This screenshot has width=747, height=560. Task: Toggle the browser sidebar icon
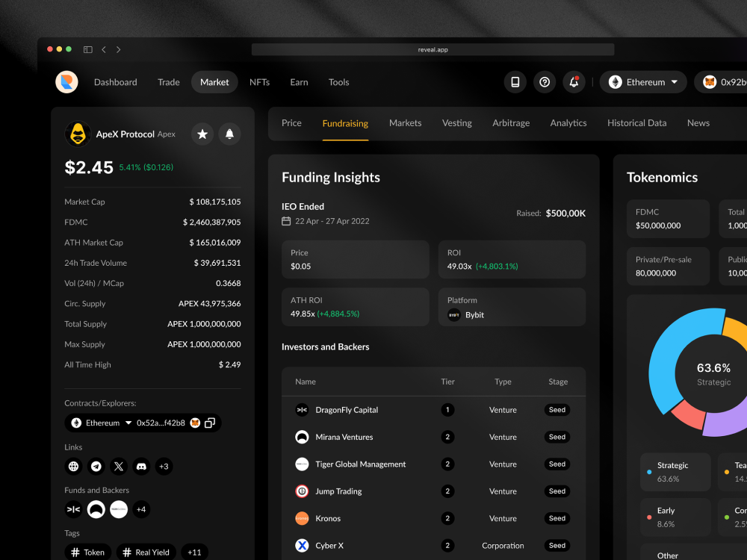point(87,49)
